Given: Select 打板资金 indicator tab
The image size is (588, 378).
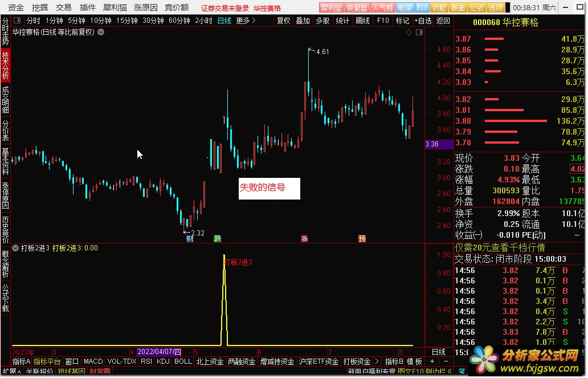Looking at the screenshot, I should pos(357,361).
